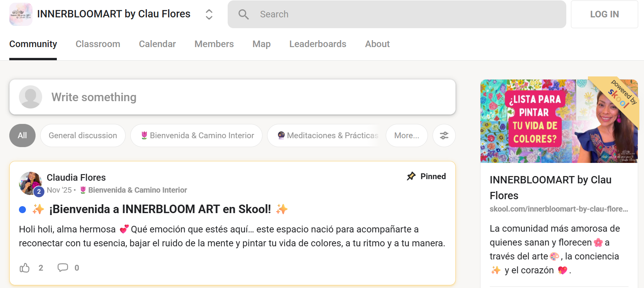Click Claudia Flores's avatar photo
644x288 pixels.
31,183
